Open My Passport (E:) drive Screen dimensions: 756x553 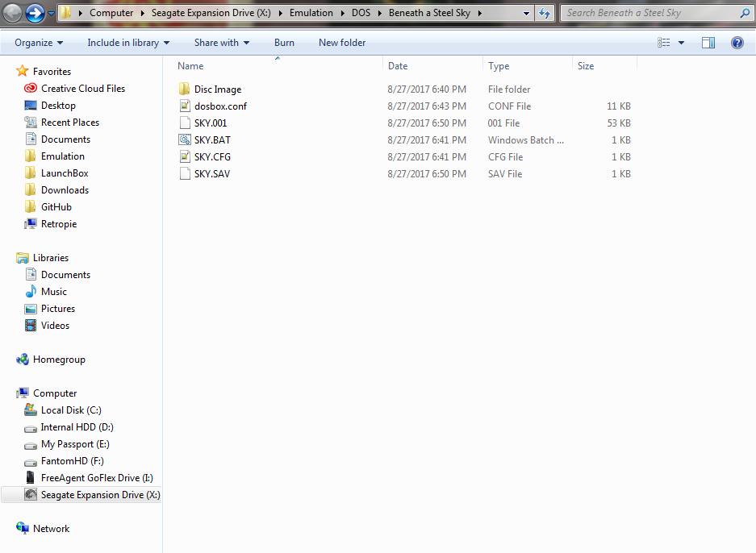pos(75,443)
